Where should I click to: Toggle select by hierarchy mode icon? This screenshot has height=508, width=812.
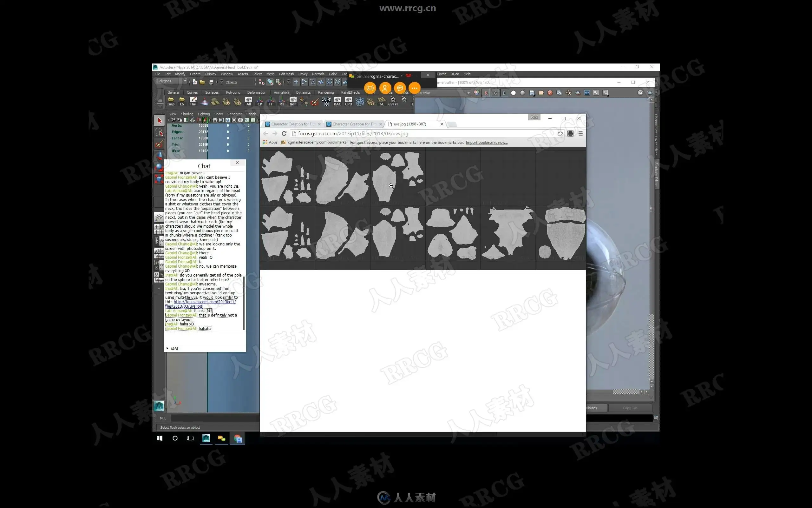(x=262, y=82)
